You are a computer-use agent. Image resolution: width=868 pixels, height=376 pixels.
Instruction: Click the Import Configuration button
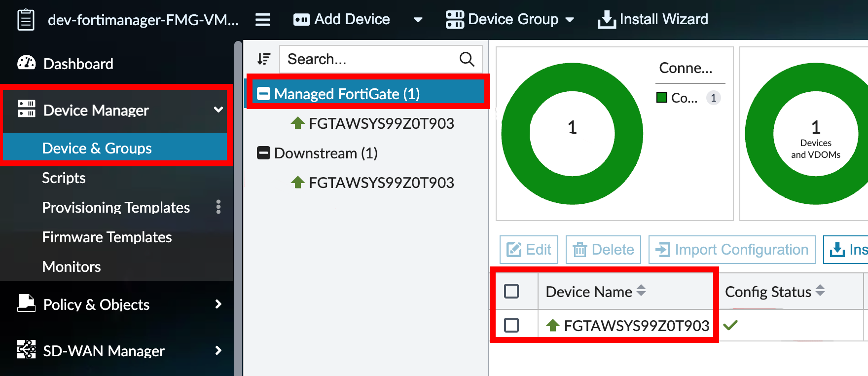tap(732, 250)
